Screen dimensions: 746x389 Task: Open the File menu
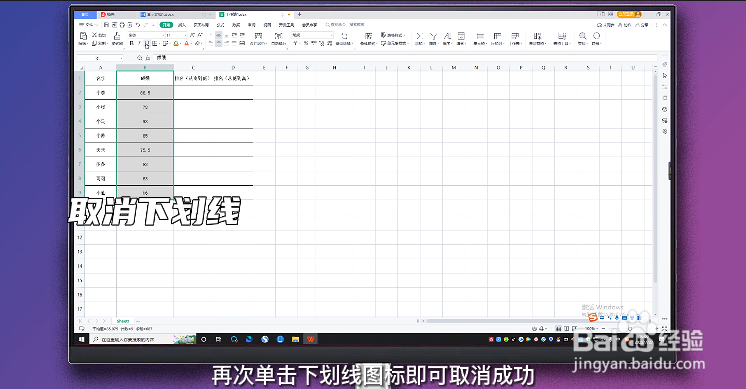pos(88,25)
